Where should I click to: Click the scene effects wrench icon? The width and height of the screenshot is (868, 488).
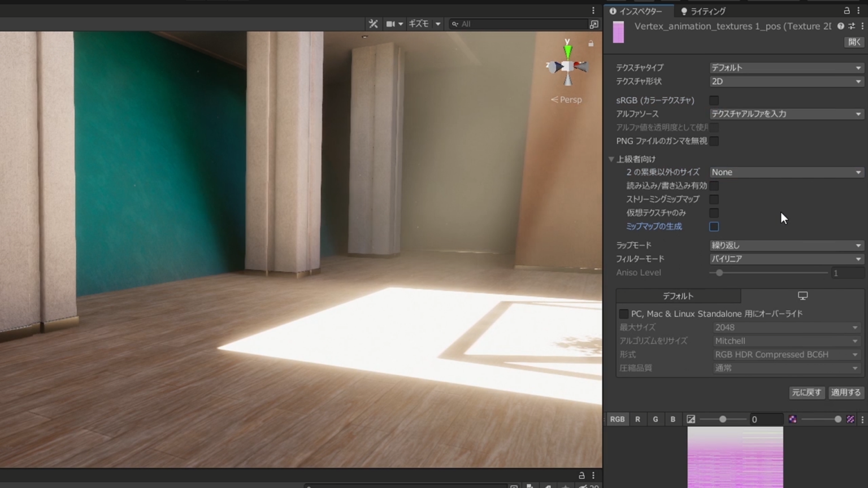pos(373,24)
